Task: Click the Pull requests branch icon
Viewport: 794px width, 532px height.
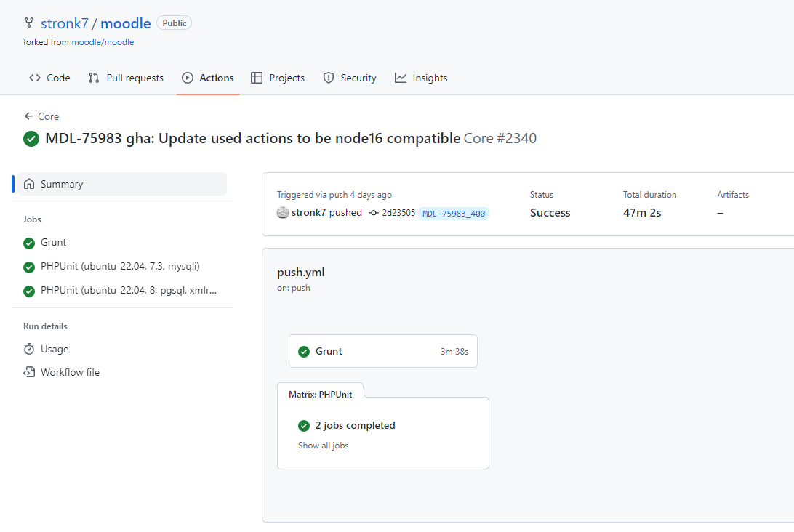Action: click(94, 78)
